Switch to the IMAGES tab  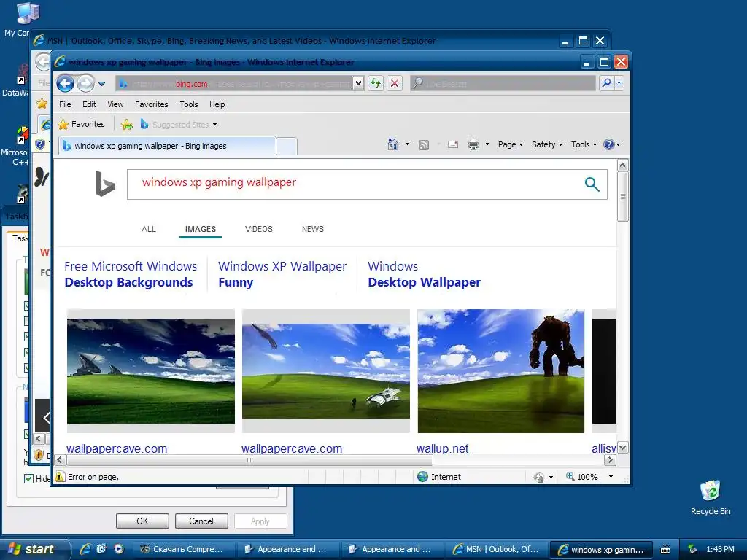201,229
